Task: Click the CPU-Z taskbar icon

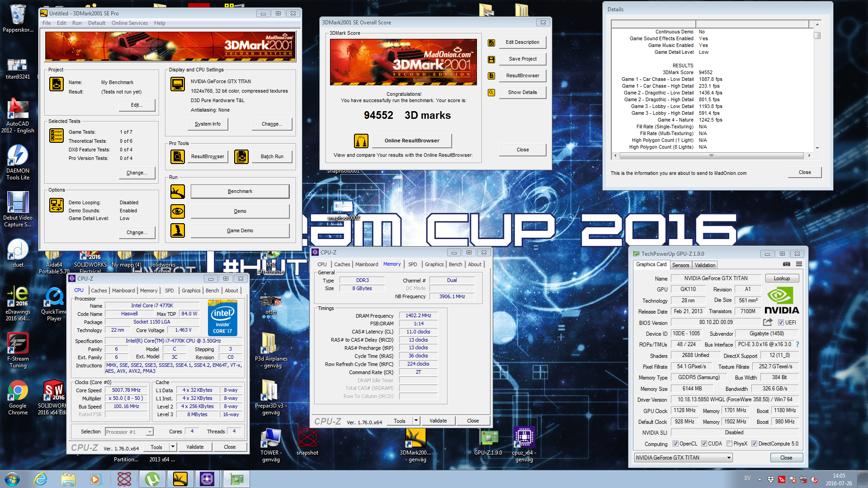Action: tap(207, 479)
